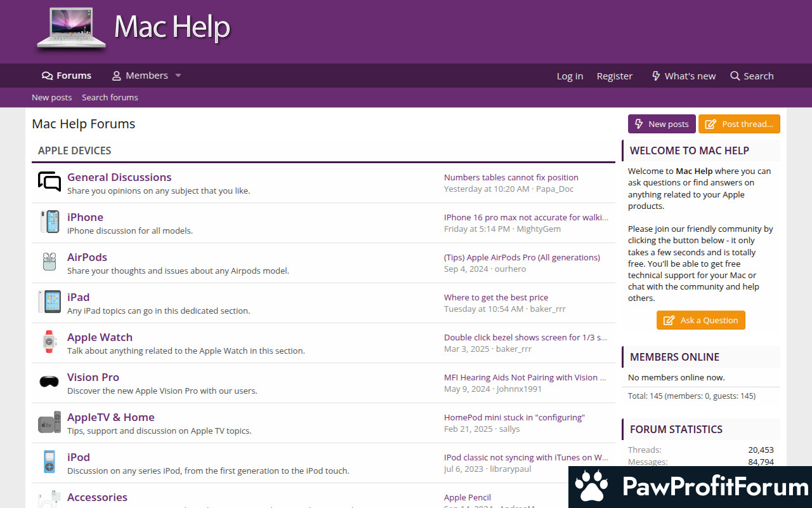Open thread Where to get the best price
Screen dimensions: 812x508
pos(496,297)
